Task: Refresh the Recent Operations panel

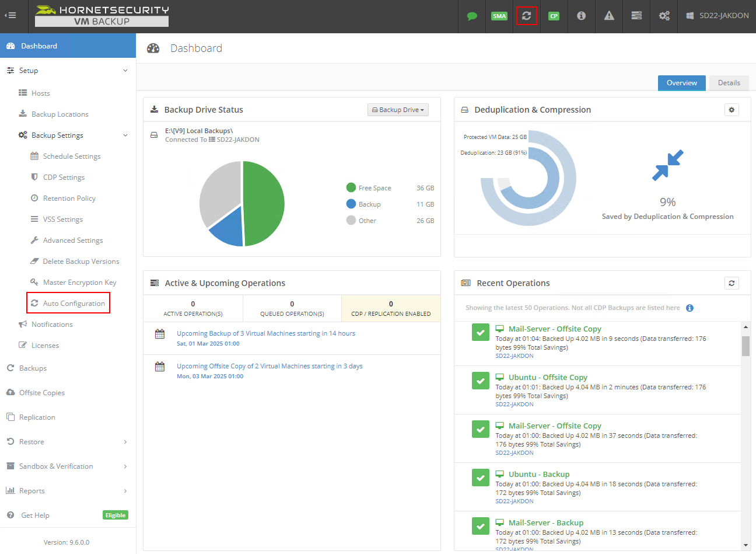Action: [731, 283]
